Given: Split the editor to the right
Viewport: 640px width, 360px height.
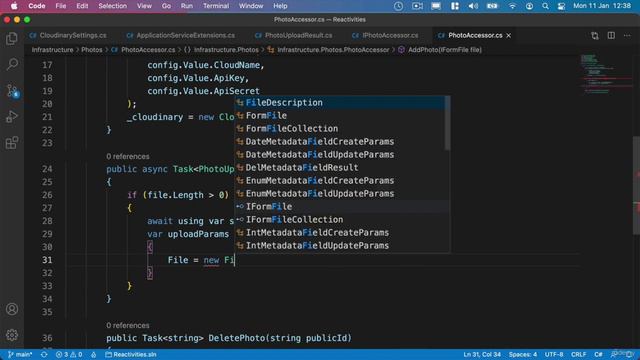Looking at the screenshot, I should point(611,36).
